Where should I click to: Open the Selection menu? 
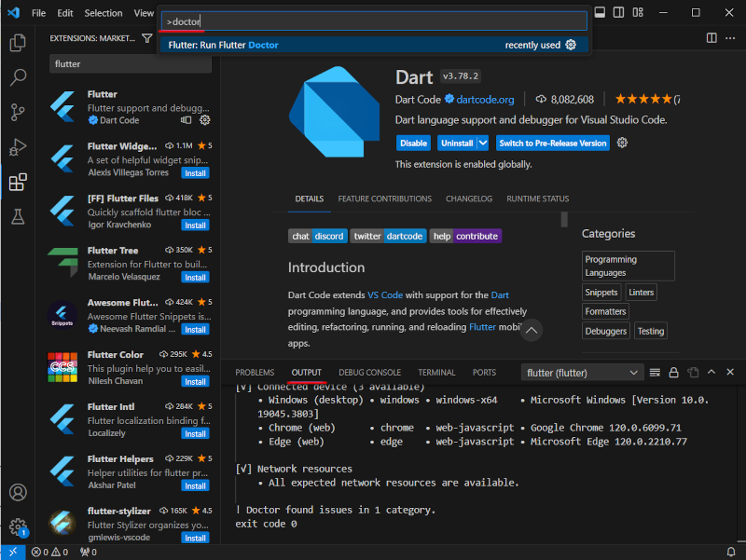(x=104, y=13)
